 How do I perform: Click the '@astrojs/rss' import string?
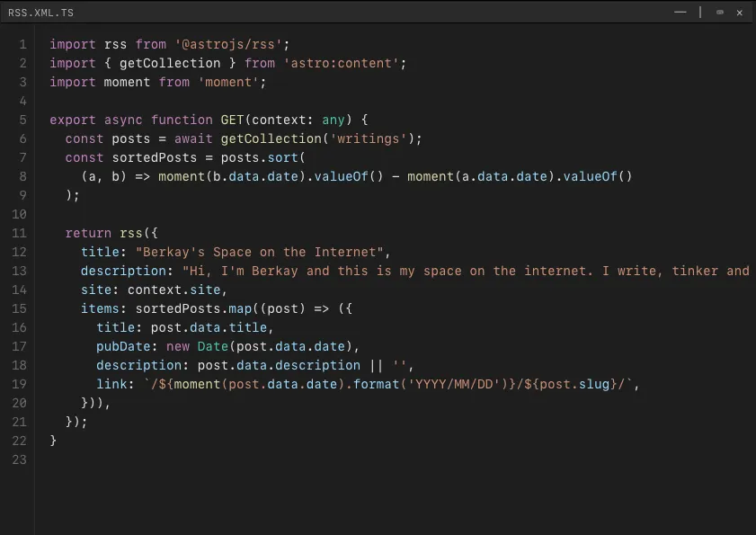228,44
